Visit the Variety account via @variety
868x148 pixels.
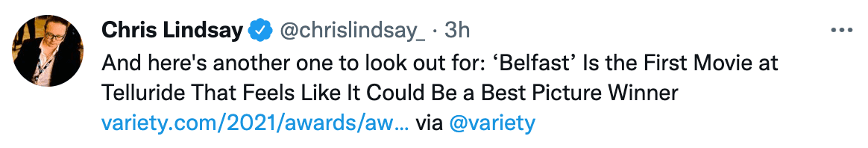tap(492, 123)
